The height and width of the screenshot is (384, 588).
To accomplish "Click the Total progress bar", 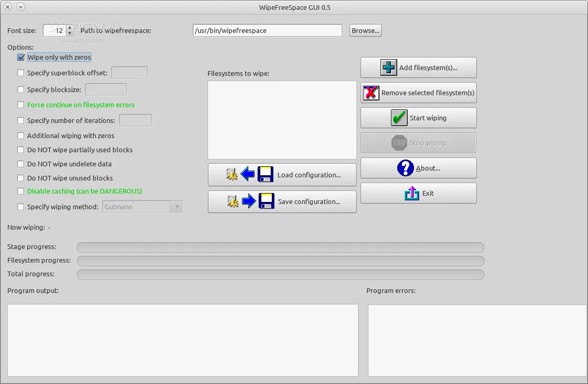I will click(280, 274).
